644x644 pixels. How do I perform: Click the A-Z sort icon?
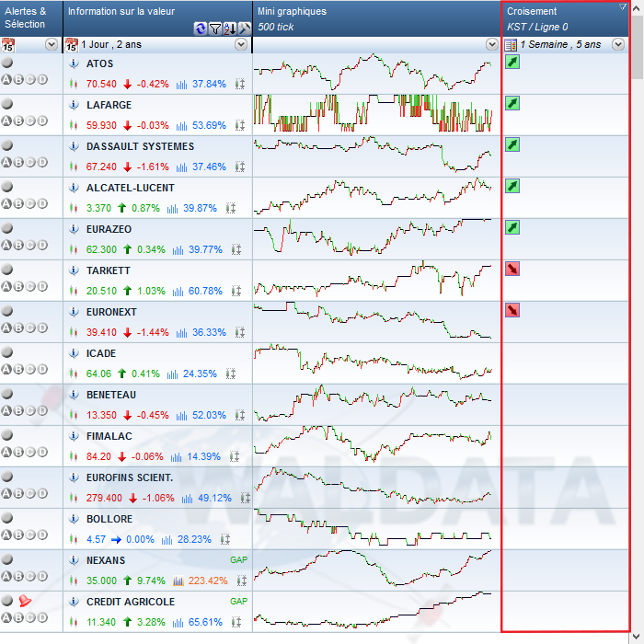(x=230, y=29)
